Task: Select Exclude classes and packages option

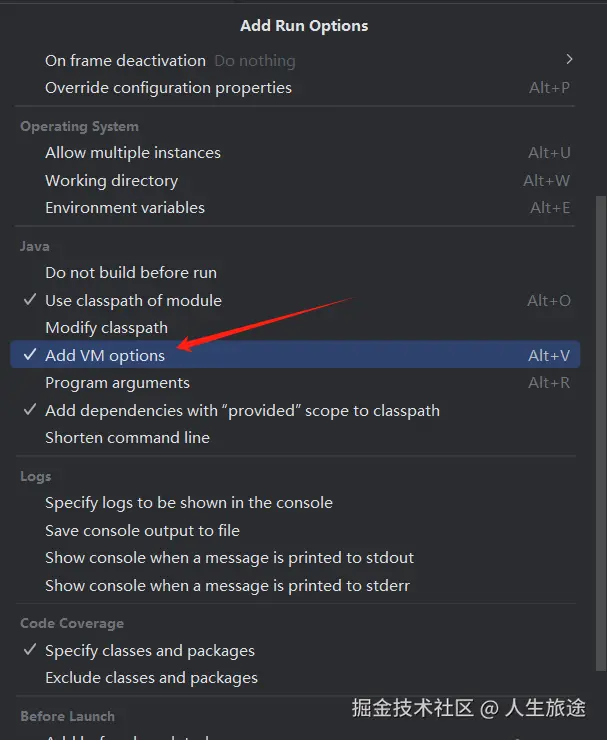Action: (151, 678)
